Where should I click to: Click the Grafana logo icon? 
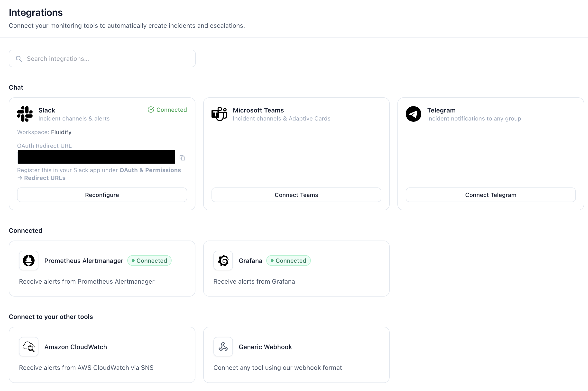coord(223,261)
